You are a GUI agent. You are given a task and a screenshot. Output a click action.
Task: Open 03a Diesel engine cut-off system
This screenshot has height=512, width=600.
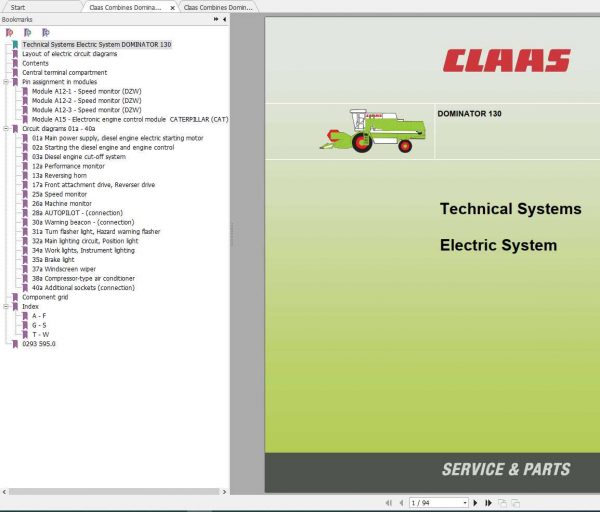tap(79, 157)
